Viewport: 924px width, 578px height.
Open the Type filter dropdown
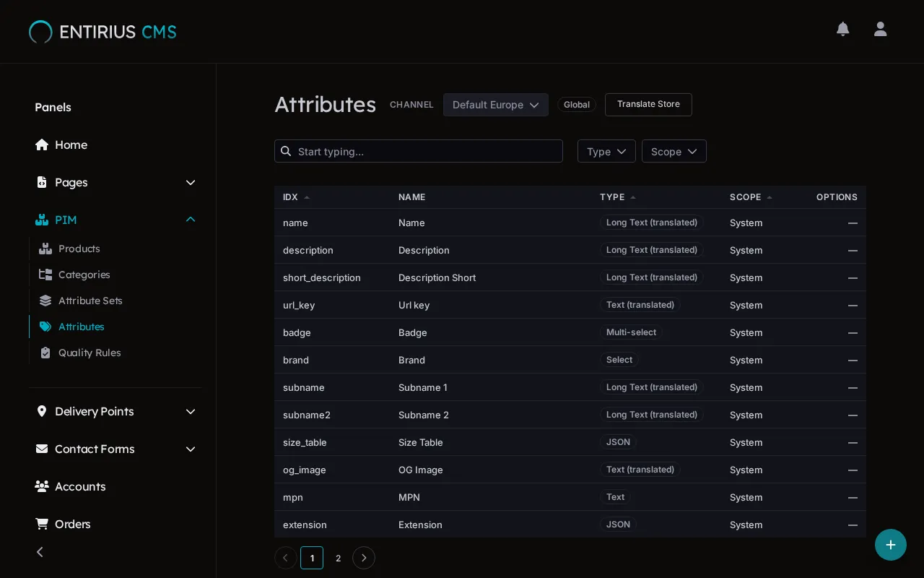(606, 151)
